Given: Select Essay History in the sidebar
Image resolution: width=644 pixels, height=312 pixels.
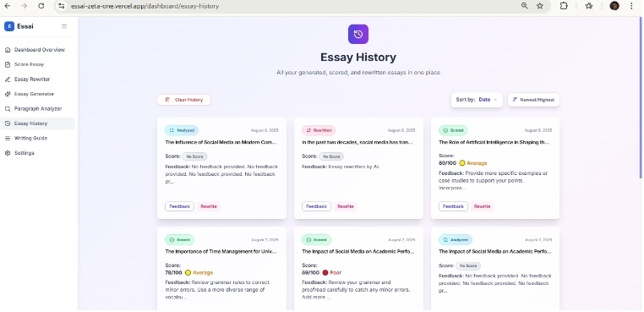Looking at the screenshot, I should tap(38, 123).
